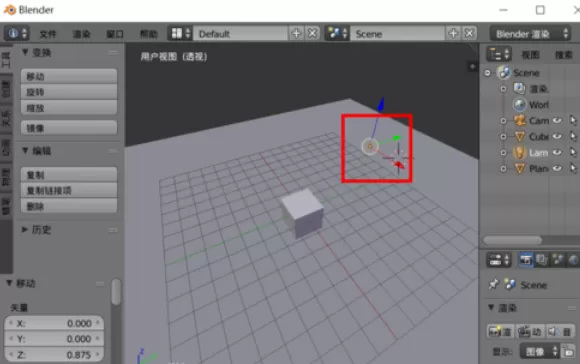The height and width of the screenshot is (364, 580).
Task: Collapse the 编辑 panel triangle
Action: (x=25, y=150)
